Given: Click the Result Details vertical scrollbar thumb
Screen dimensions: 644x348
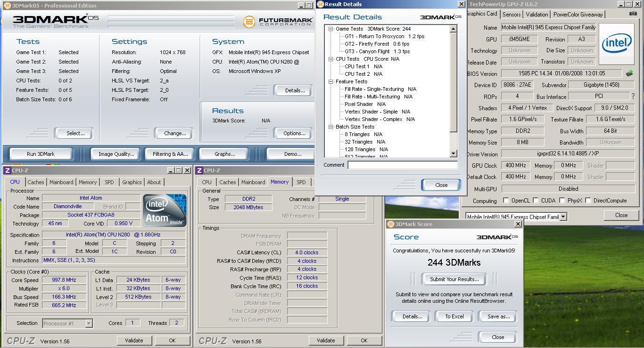Looking at the screenshot, I should 454,83.
